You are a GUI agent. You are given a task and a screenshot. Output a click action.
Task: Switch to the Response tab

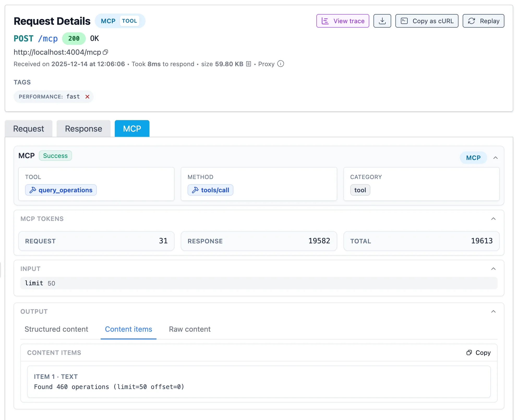click(x=83, y=128)
